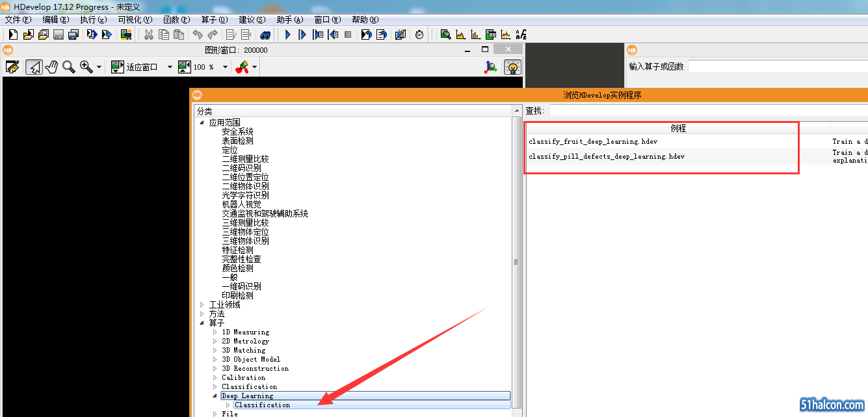868x417 pixels.
Task: Select classify_fruit_deep_learning.hdev example
Action: pos(593,141)
